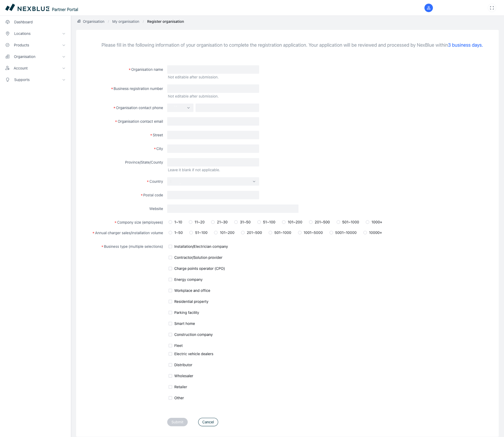Open the Country dropdown
The height and width of the screenshot is (437, 504).
click(213, 181)
